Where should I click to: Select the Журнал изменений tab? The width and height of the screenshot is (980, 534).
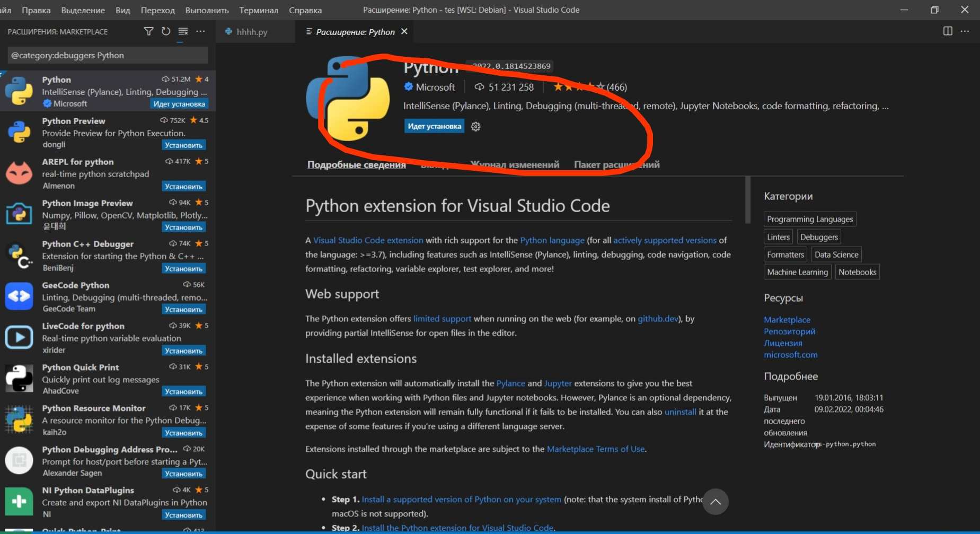pos(515,164)
